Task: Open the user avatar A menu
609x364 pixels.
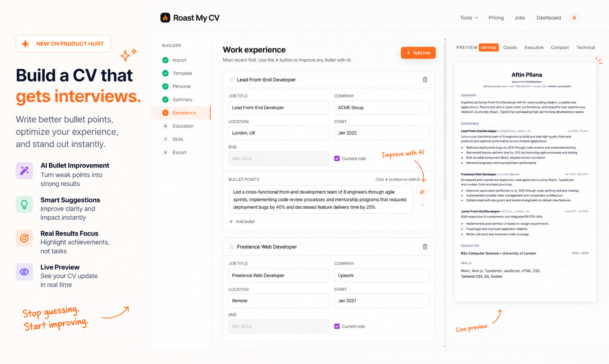Action: pyautogui.click(x=574, y=18)
